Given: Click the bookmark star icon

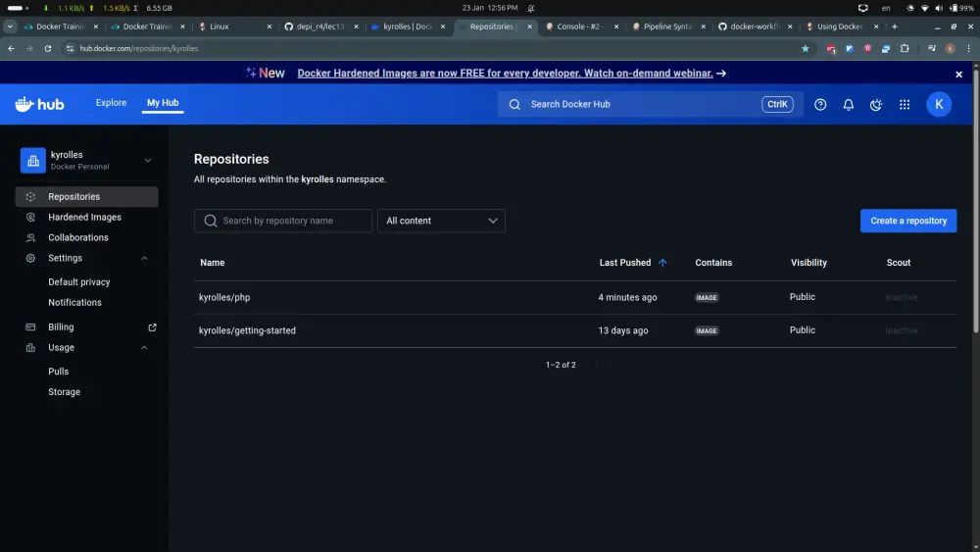Looking at the screenshot, I should pos(805,48).
